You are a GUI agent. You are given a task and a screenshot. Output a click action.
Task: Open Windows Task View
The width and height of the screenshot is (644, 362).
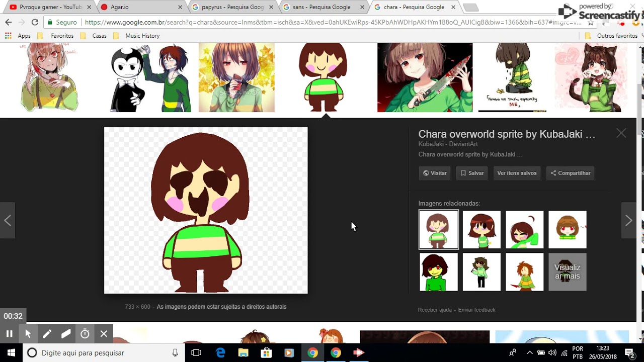coord(196,352)
